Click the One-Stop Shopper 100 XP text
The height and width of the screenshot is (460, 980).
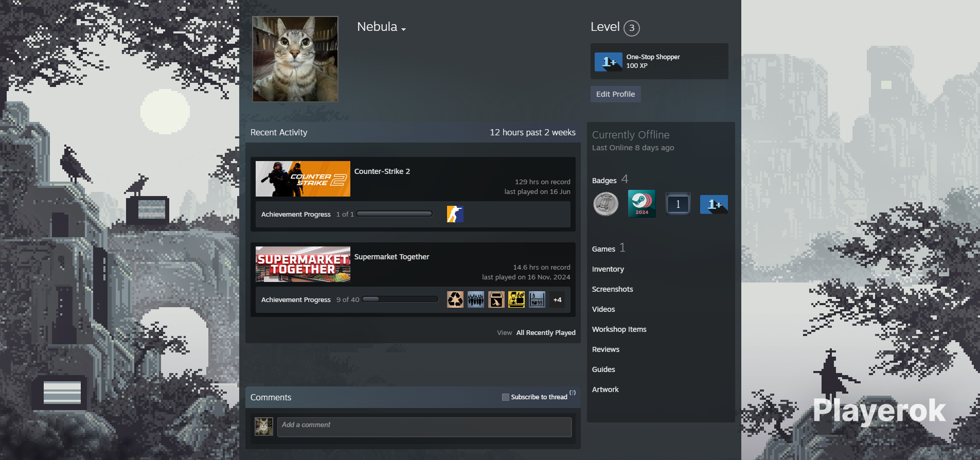click(x=653, y=61)
